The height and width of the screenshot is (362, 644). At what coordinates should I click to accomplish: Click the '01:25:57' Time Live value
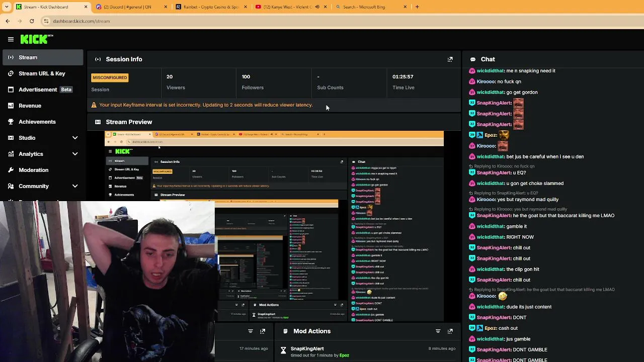point(403,77)
